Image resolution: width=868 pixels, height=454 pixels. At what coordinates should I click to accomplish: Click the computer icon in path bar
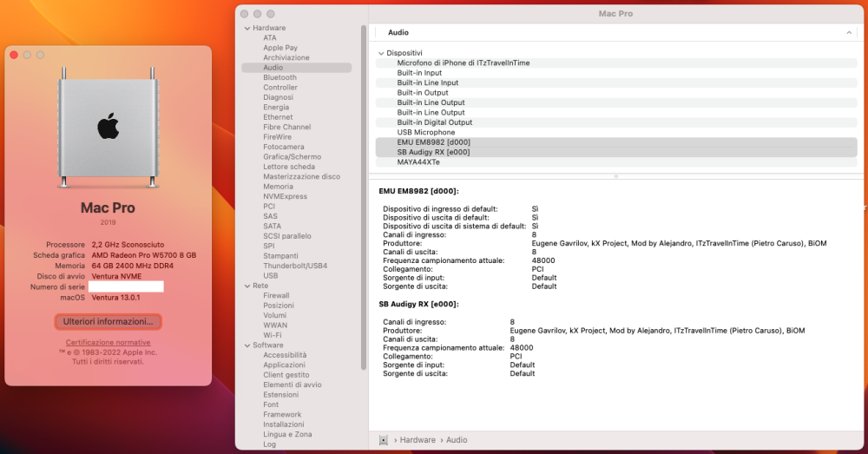tap(383, 440)
